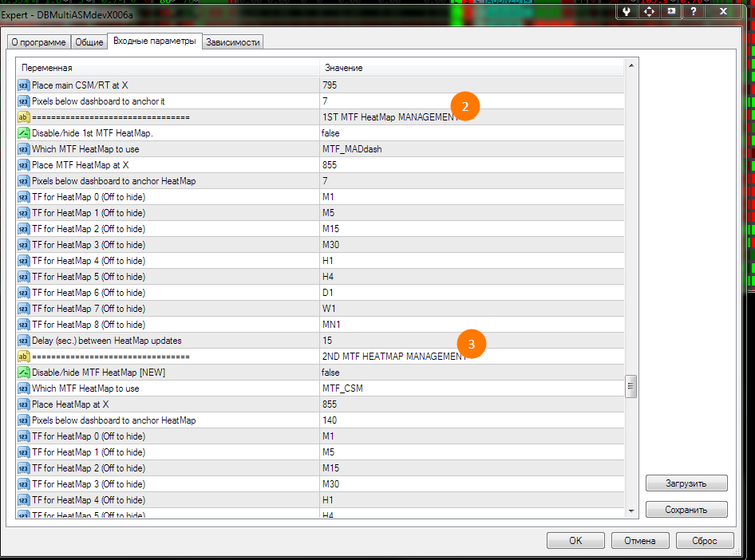Click the Сброс reset button
Screen dimensions: 755x560
pyautogui.click(x=705, y=541)
